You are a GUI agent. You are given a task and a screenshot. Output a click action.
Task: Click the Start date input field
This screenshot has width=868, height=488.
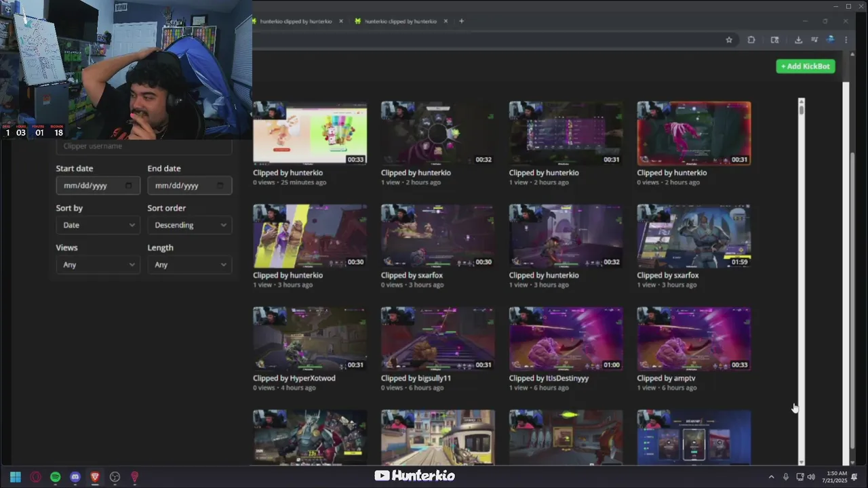(x=98, y=186)
